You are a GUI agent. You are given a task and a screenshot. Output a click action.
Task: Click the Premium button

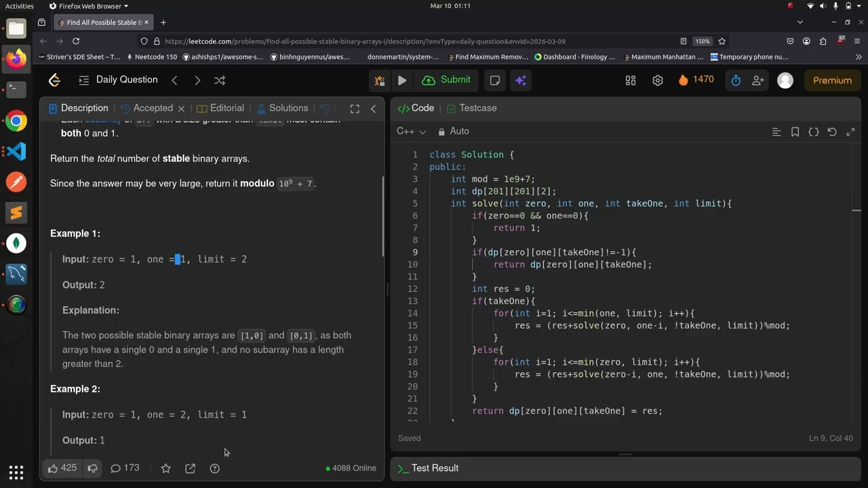coord(832,80)
